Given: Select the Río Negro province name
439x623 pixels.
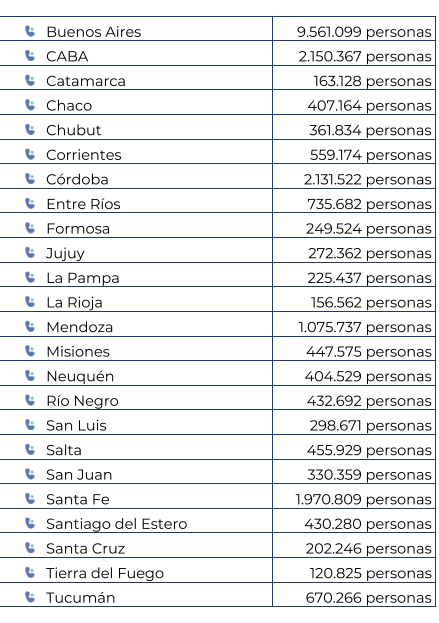Looking at the screenshot, I should pyautogui.click(x=83, y=401).
